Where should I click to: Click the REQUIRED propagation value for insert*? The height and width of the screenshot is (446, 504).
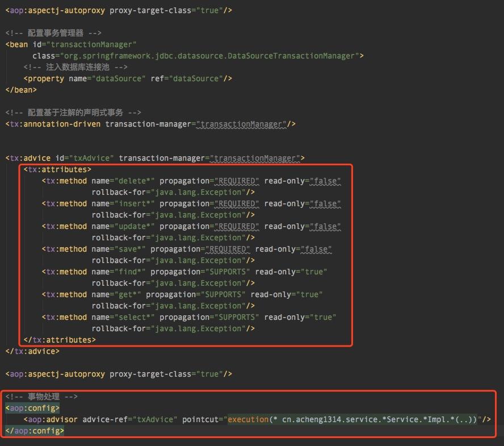pos(236,203)
